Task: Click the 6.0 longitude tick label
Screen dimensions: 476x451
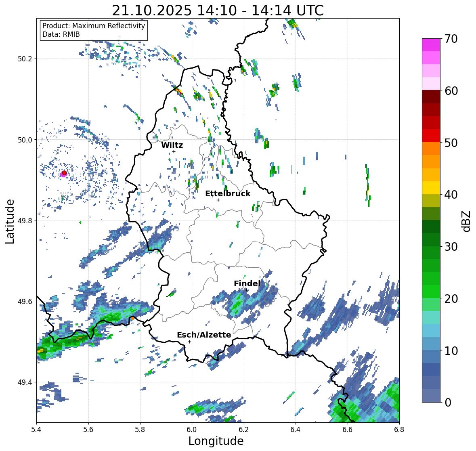Action: point(192,430)
